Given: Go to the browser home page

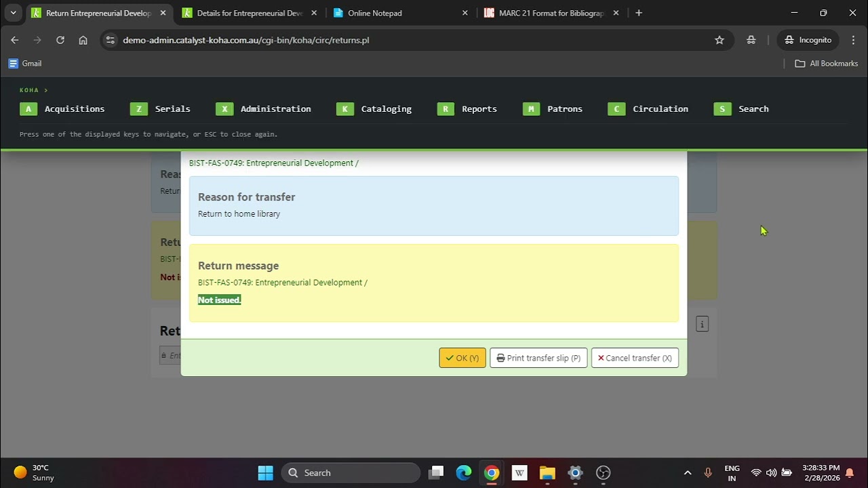Looking at the screenshot, I should [x=83, y=40].
